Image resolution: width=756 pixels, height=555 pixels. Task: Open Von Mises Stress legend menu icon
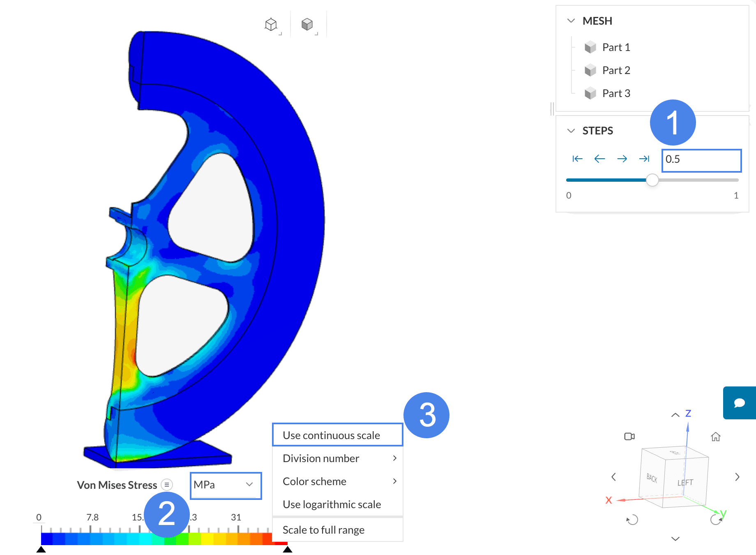tap(167, 485)
